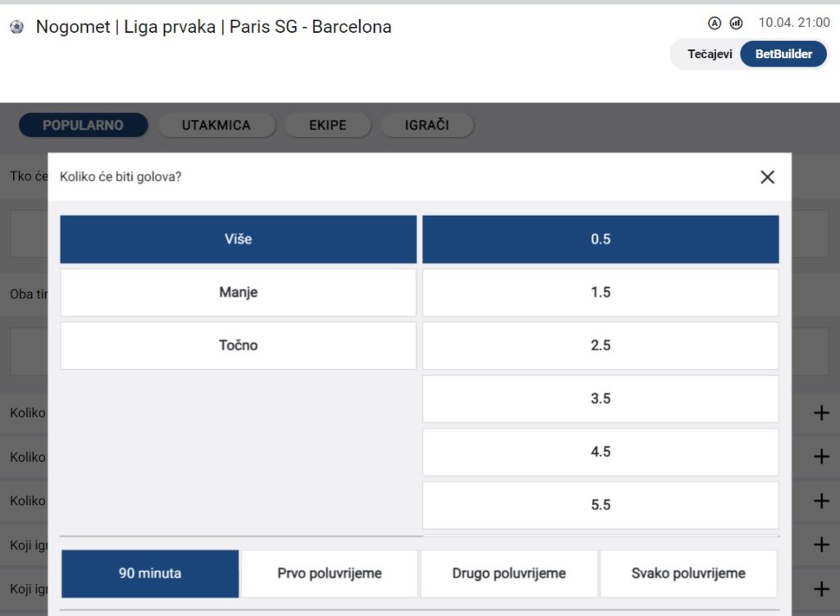Select the 'Manje' option
The height and width of the screenshot is (616, 840).
[x=238, y=292]
